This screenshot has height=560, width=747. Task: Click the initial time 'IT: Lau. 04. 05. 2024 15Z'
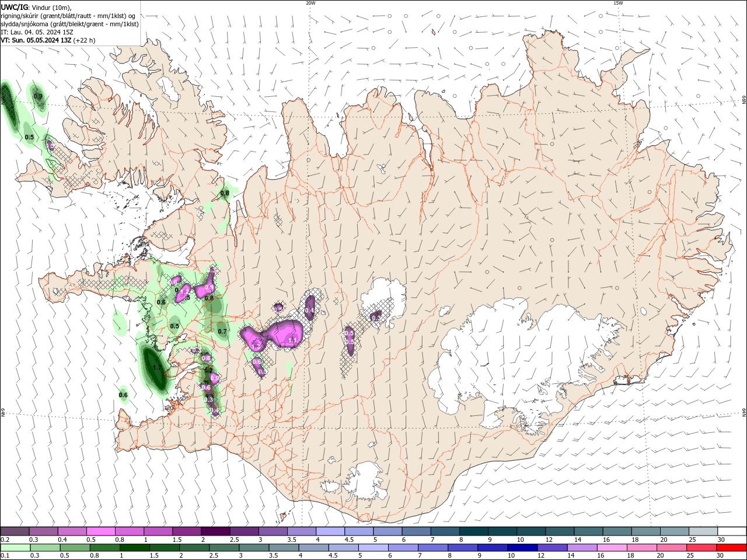click(x=37, y=32)
